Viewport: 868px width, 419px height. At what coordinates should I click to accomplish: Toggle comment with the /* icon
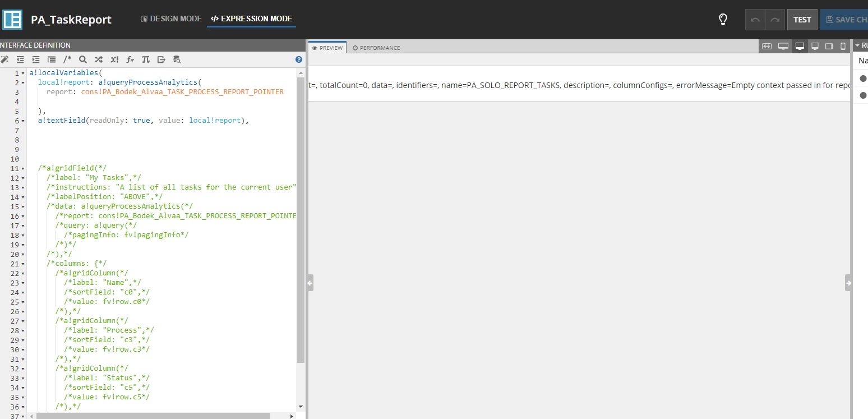pos(67,59)
